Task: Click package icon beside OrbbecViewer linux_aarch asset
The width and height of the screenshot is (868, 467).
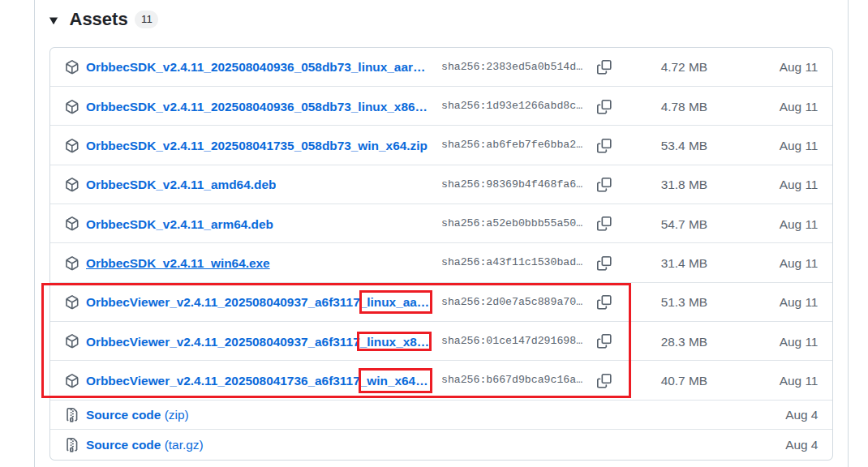Action: pos(71,302)
